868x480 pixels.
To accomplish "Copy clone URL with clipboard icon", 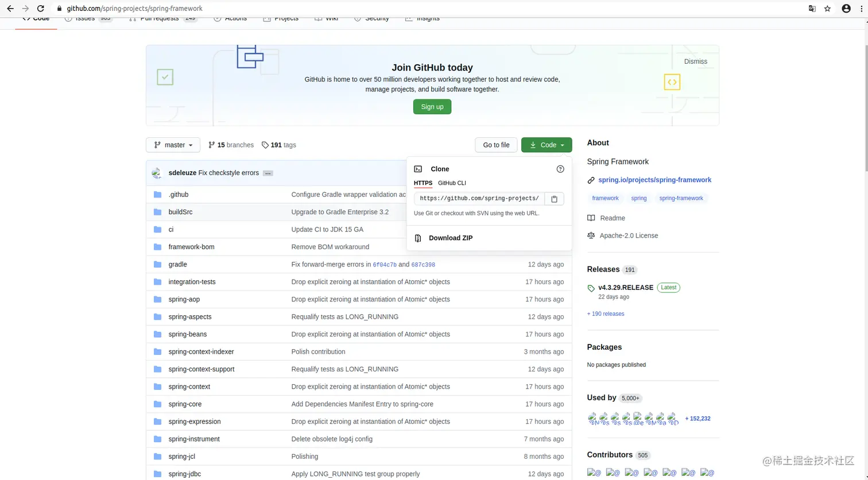I will point(554,199).
